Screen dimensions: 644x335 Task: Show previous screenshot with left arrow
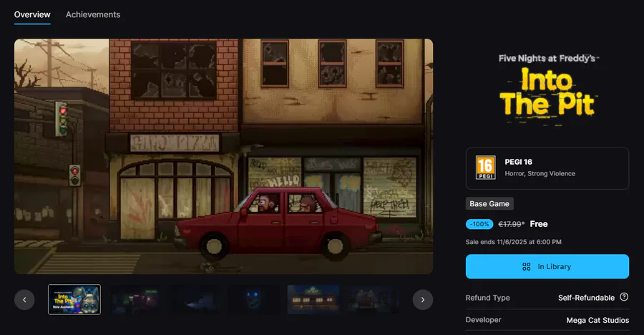pos(24,300)
